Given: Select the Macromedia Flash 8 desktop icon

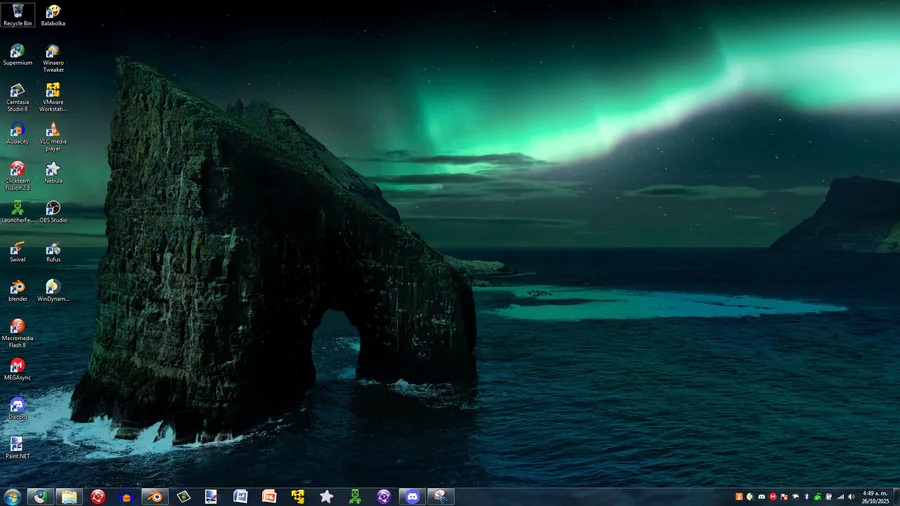Looking at the screenshot, I should (x=18, y=333).
